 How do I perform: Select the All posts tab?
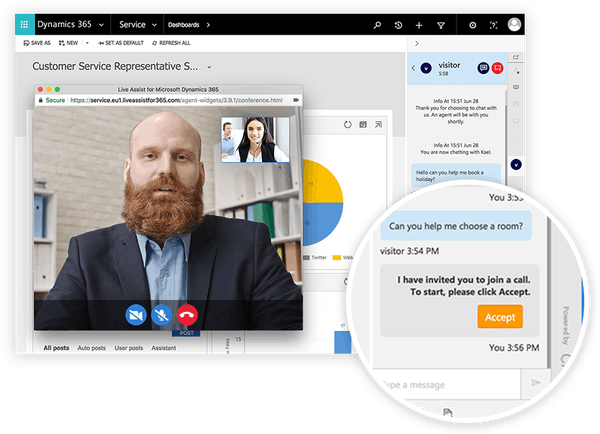click(56, 348)
